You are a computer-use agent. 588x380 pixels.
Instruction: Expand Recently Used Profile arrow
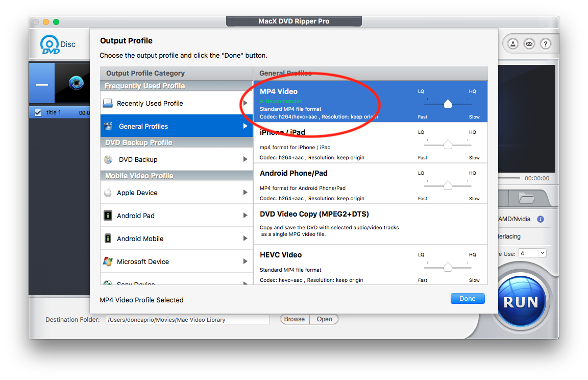pyautogui.click(x=245, y=103)
